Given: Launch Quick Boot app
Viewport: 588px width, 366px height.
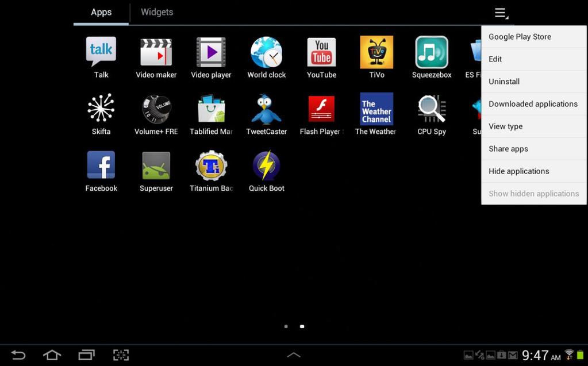Looking at the screenshot, I should pos(266,171).
